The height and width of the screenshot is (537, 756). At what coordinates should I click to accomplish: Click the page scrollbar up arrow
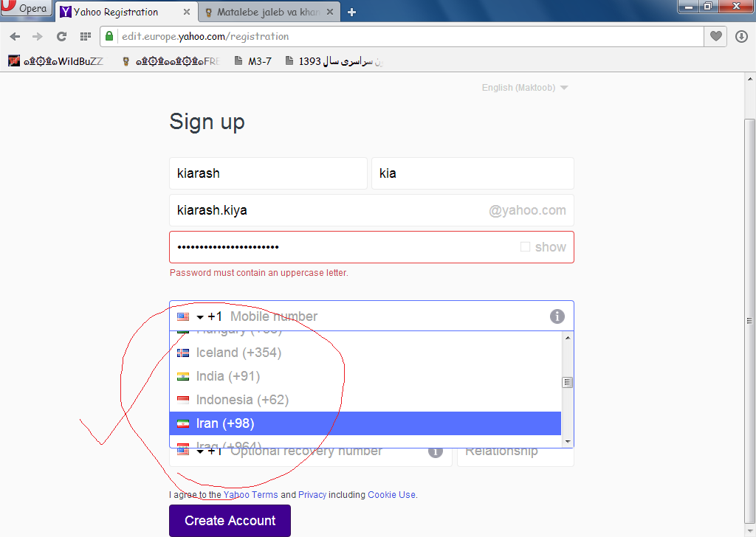point(750,79)
